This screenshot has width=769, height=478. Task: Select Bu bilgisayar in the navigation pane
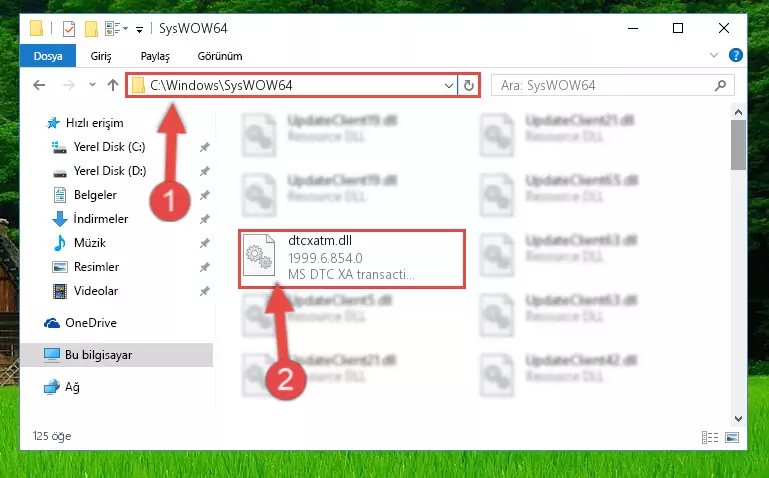tap(99, 355)
